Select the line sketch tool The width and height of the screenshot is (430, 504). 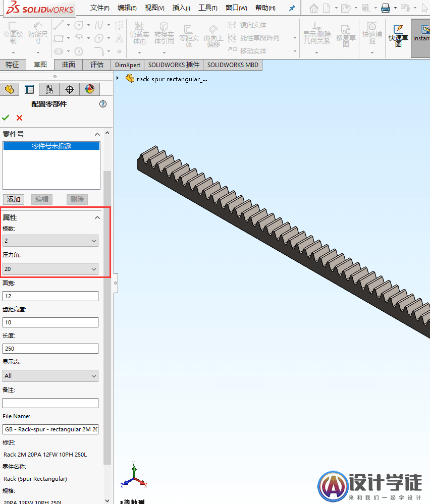[59, 25]
